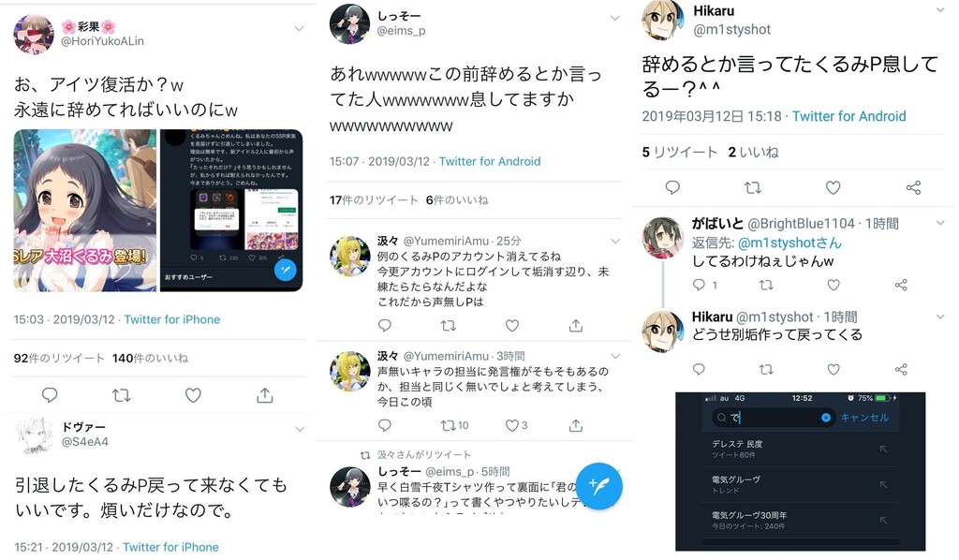Screen dimensions: 959x560
Task: Like Hikaru's main tweet
Action: tap(833, 187)
